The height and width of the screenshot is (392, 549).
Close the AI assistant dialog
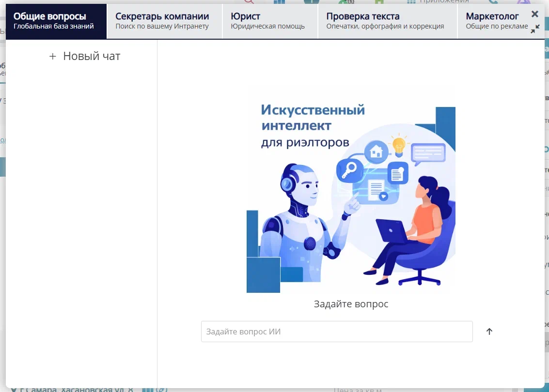(x=534, y=14)
